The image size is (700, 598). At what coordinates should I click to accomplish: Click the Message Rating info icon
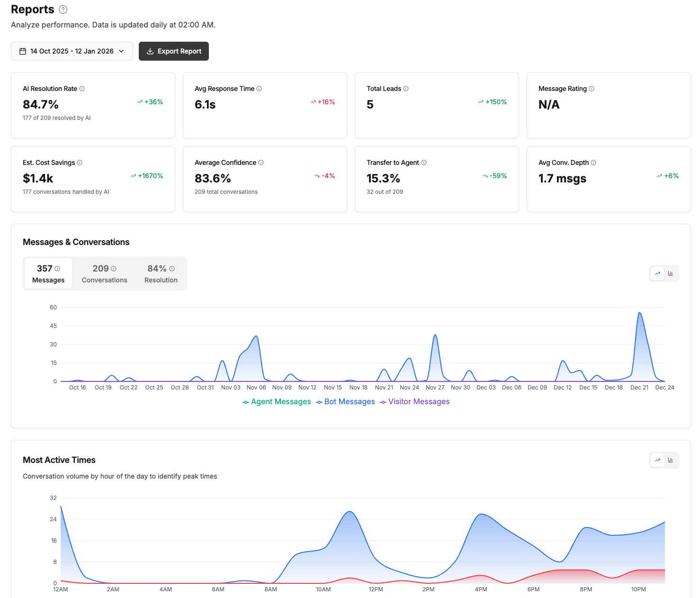point(592,89)
